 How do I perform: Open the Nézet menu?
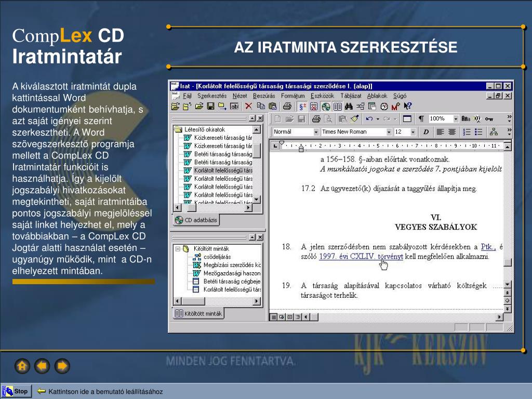click(x=240, y=96)
